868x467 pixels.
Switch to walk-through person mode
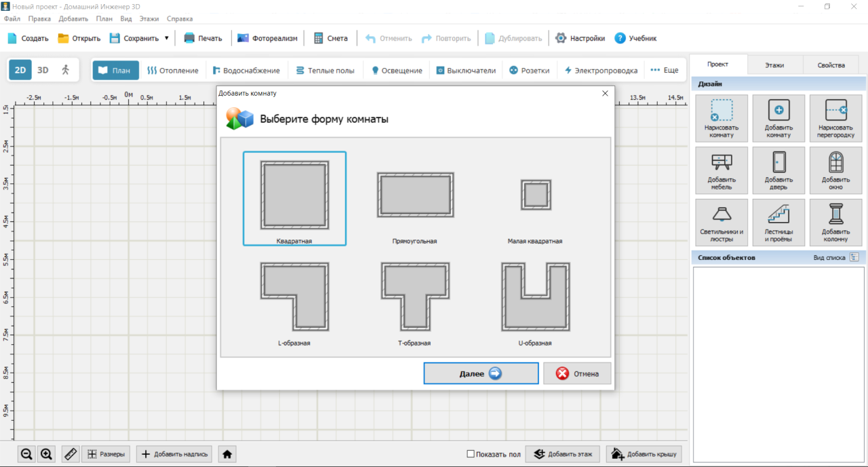(66, 70)
